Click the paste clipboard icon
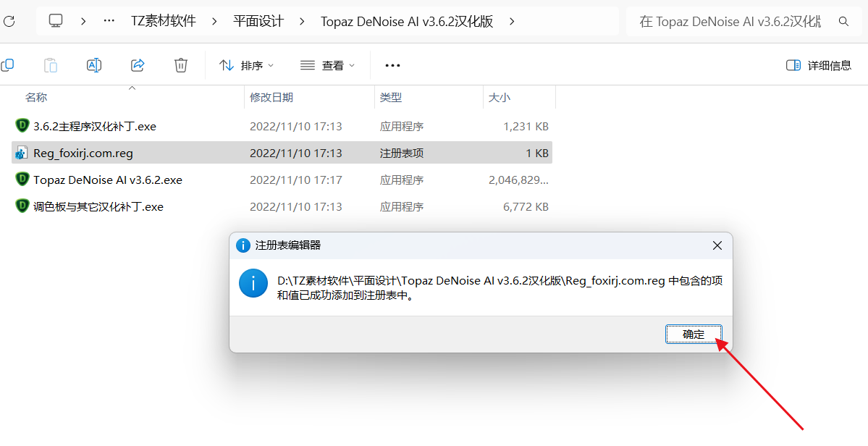 (51, 65)
